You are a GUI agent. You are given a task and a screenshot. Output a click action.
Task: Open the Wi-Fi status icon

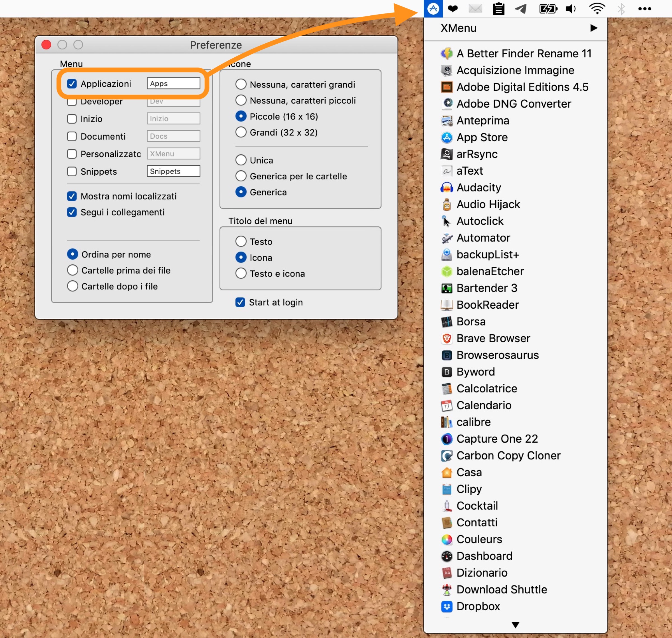597,9
